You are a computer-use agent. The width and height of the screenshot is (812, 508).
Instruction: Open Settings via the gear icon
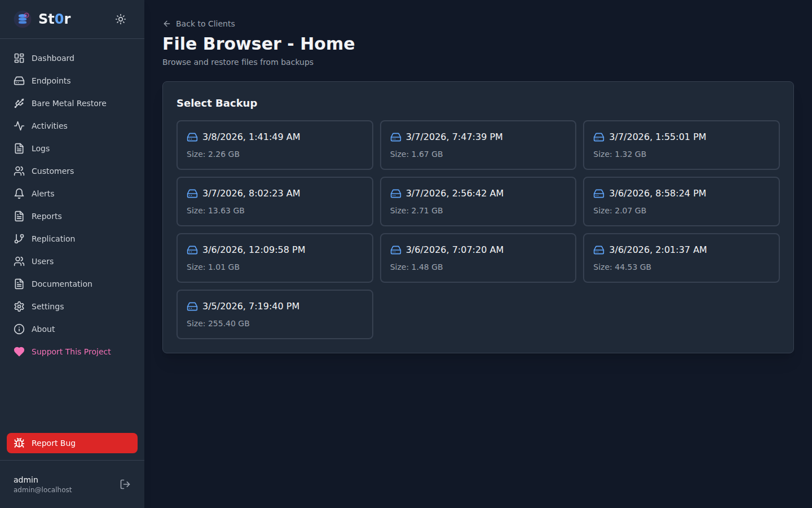click(19, 306)
